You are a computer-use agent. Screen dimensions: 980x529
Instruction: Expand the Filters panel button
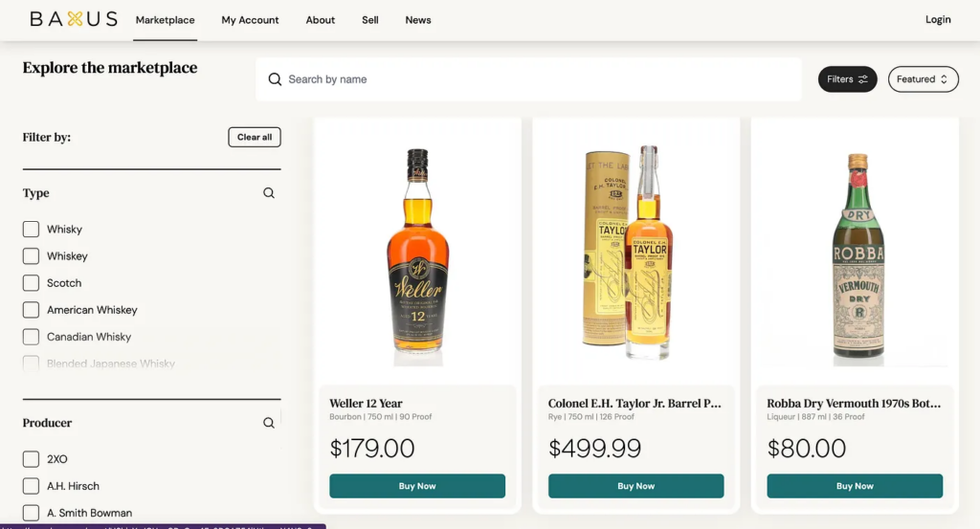[847, 79]
